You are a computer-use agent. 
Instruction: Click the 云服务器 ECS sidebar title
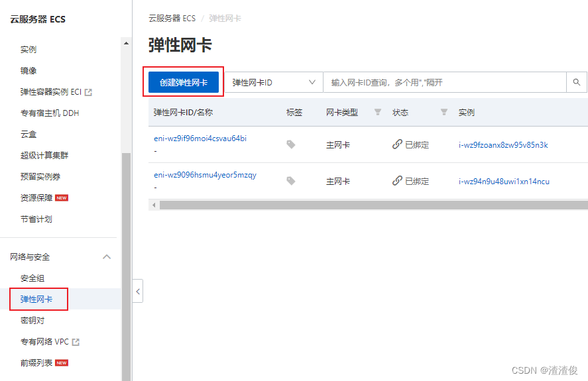38,19
